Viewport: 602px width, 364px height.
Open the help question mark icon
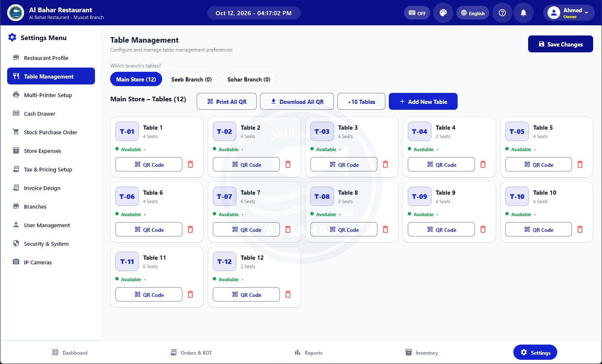pos(502,13)
